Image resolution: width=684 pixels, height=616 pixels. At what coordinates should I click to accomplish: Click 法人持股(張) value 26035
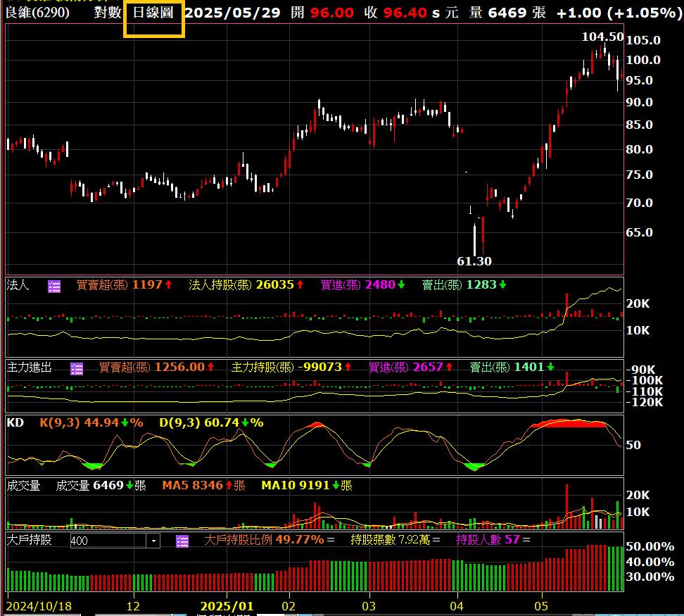click(x=275, y=285)
